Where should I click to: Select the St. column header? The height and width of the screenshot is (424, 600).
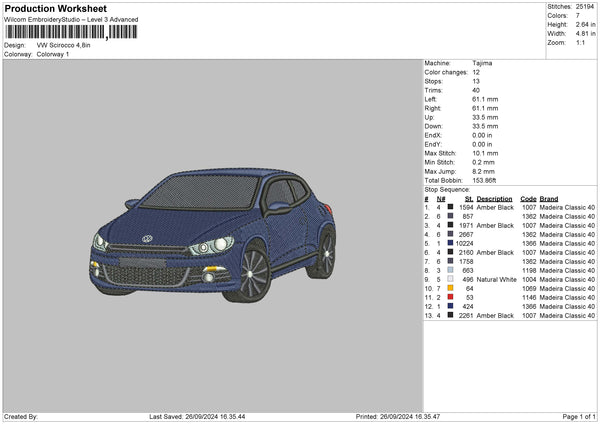click(467, 198)
